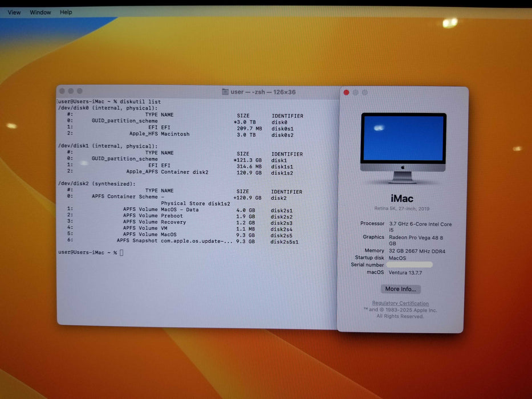
Task: Click the More Info... button
Action: (400, 289)
